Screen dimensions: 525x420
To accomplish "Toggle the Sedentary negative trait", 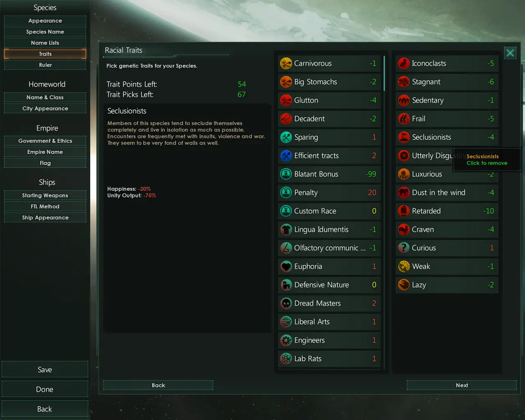I will (447, 100).
